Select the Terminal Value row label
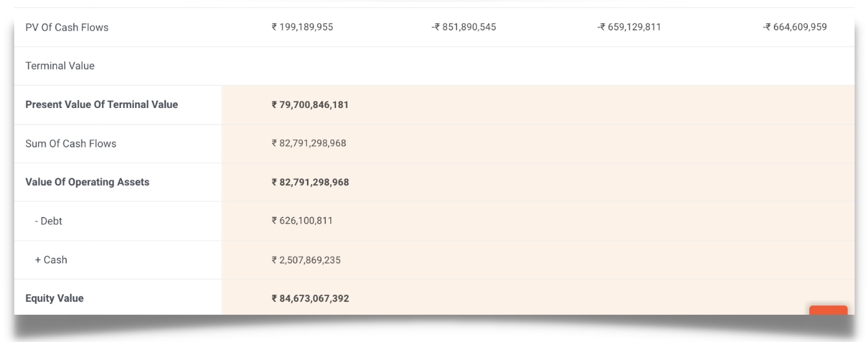Screen dimensions: 868x342 pos(59,66)
